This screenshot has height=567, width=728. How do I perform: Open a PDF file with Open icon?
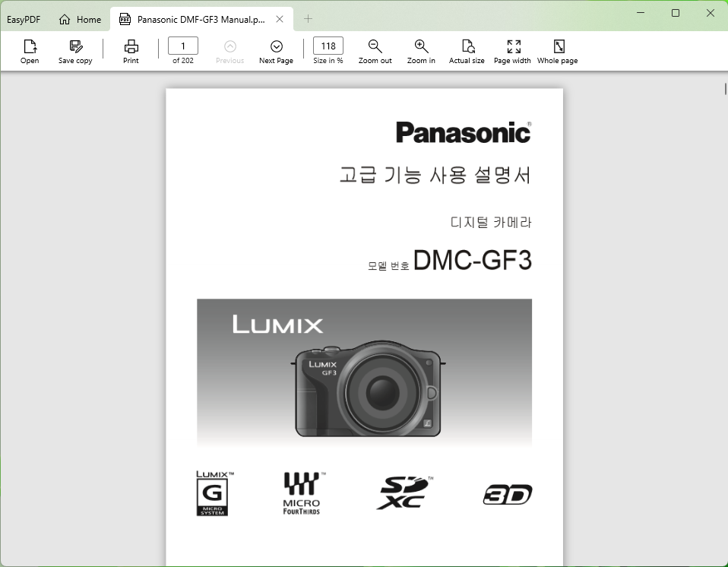coord(30,46)
